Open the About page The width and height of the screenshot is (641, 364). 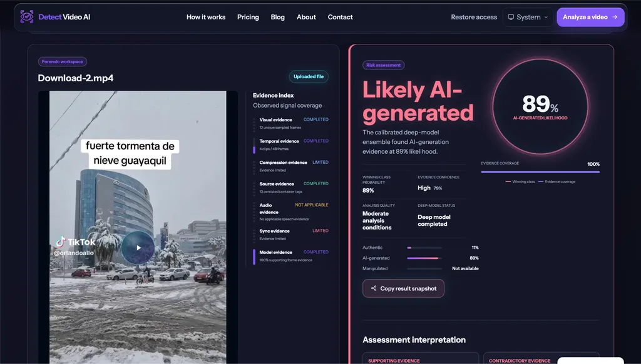[306, 17]
